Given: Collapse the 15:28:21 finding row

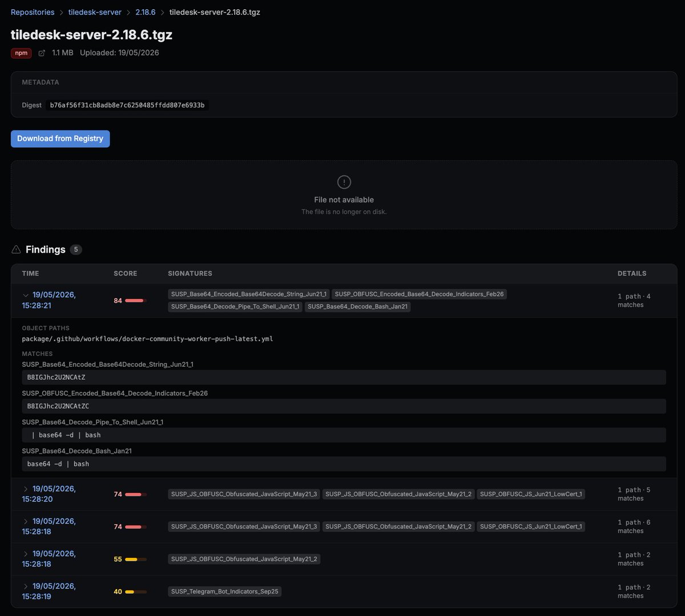Looking at the screenshot, I should click(x=25, y=295).
